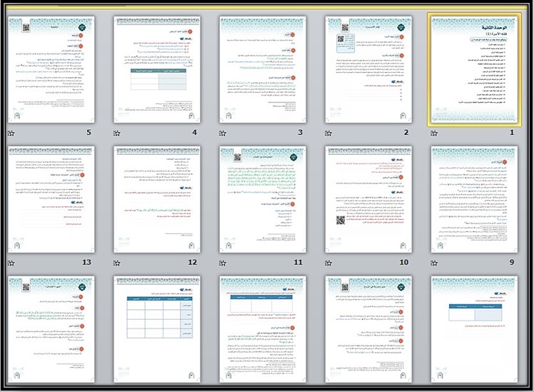Screen dimensions: 534x392
Task: Select slide thumbnail number 11
Action: pos(263,200)
